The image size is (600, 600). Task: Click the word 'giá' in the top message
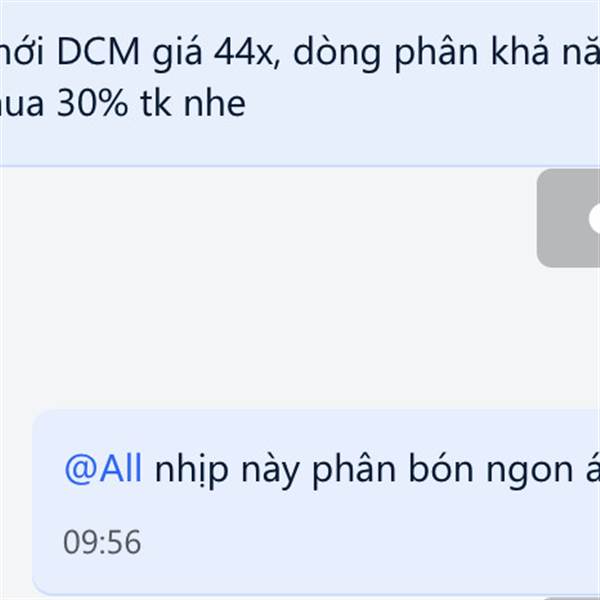tap(177, 54)
